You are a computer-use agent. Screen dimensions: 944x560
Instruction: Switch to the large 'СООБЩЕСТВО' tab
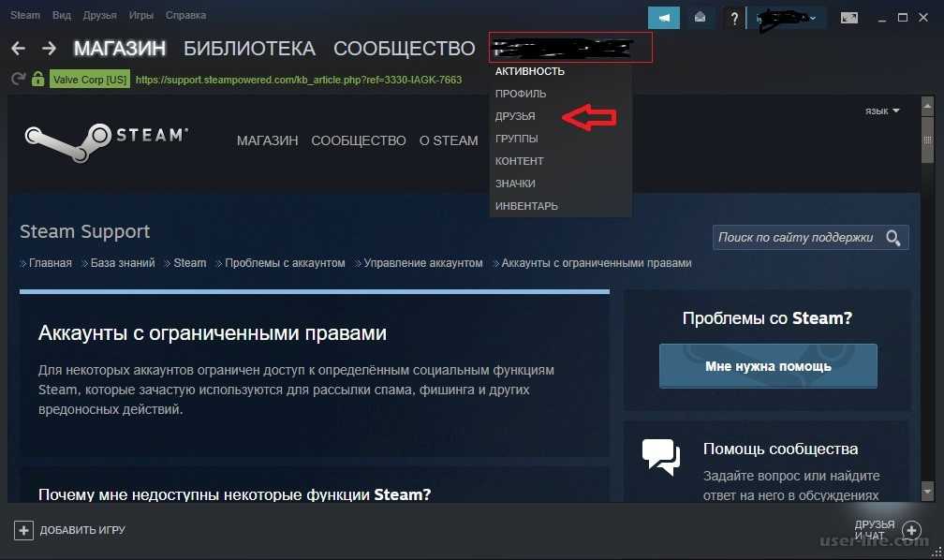(404, 48)
